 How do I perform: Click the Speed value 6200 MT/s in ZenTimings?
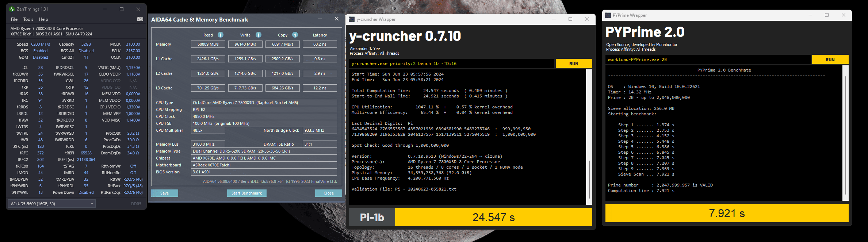click(41, 44)
